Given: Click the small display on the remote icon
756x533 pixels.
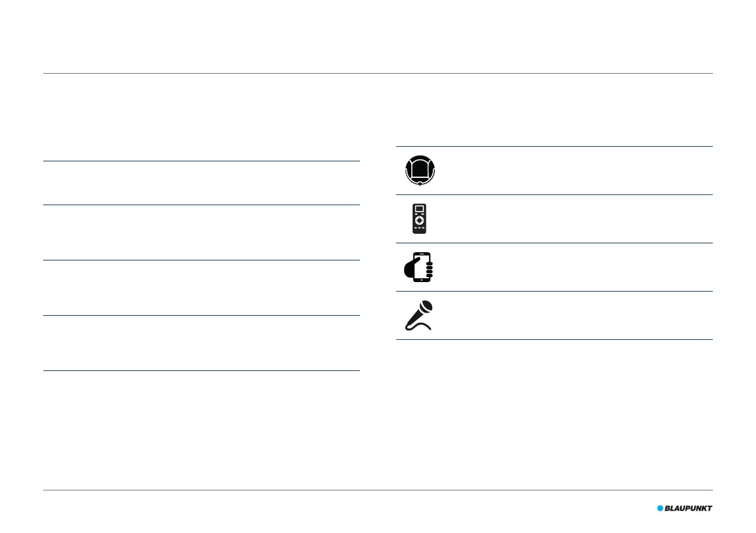Looking at the screenshot, I should tap(420, 209).
